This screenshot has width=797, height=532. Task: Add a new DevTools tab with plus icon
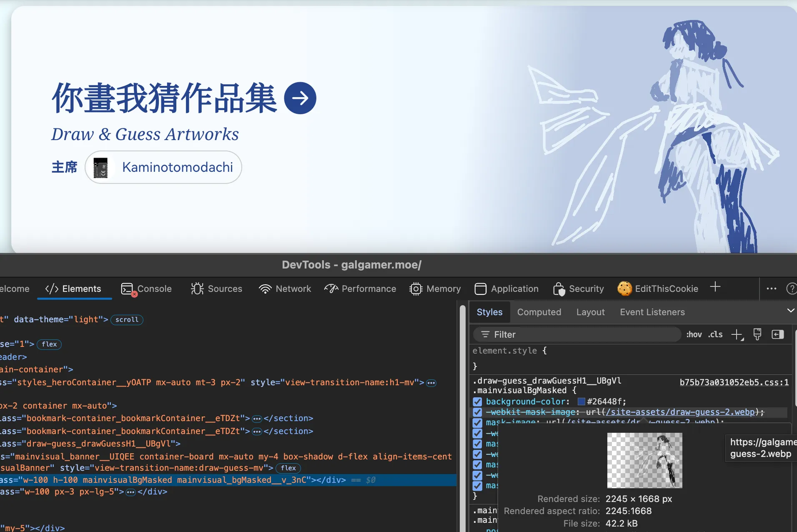715,287
